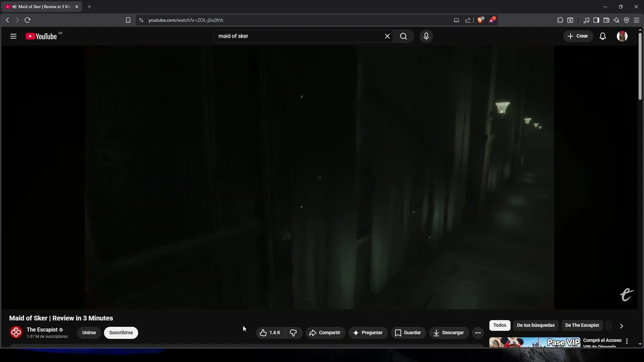Save video with the Guardar button

click(x=408, y=333)
